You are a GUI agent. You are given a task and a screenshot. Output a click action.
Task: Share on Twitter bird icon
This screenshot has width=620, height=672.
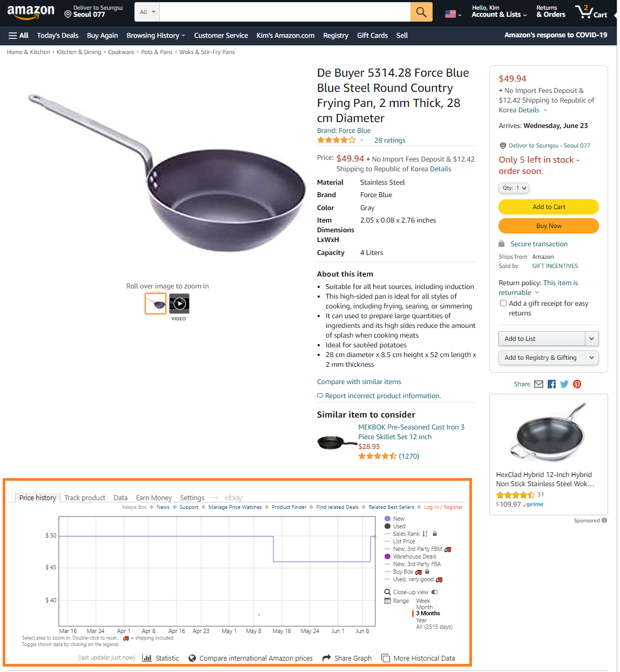564,384
